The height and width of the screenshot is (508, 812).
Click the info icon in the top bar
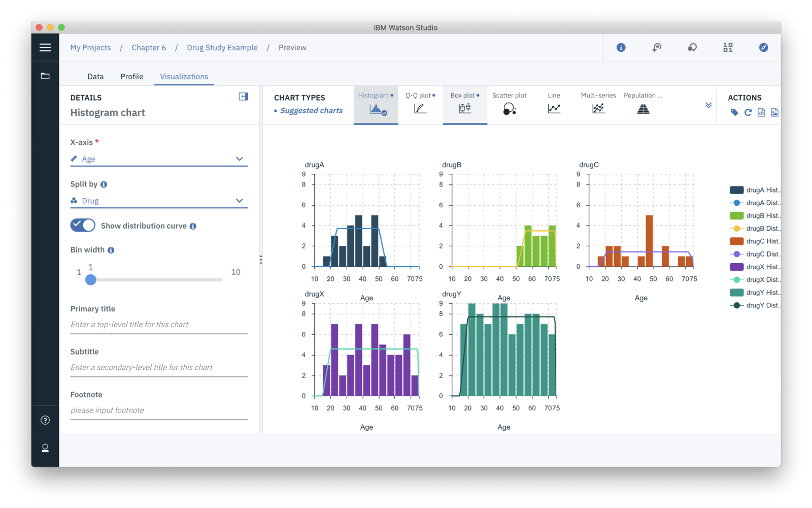tap(621, 47)
